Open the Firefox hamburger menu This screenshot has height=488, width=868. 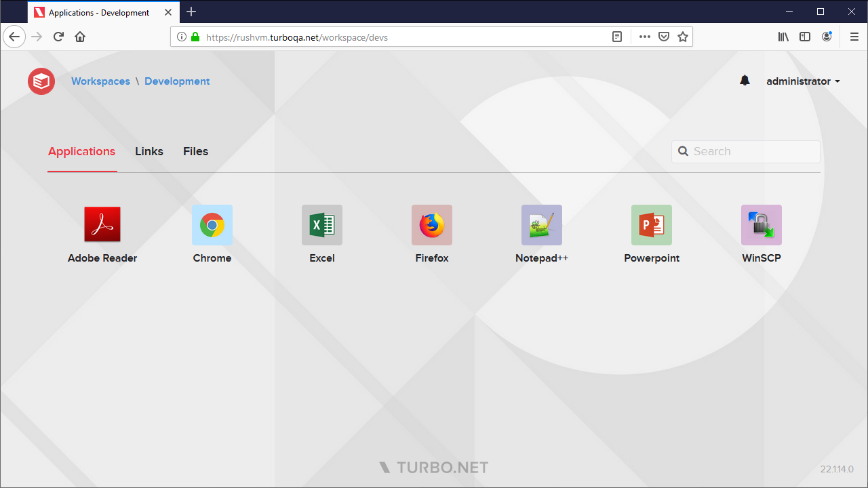[x=854, y=37]
